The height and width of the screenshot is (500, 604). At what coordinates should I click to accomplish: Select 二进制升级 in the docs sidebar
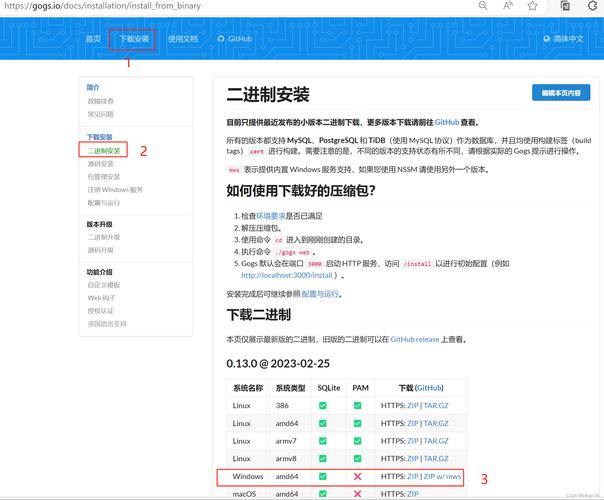click(104, 237)
